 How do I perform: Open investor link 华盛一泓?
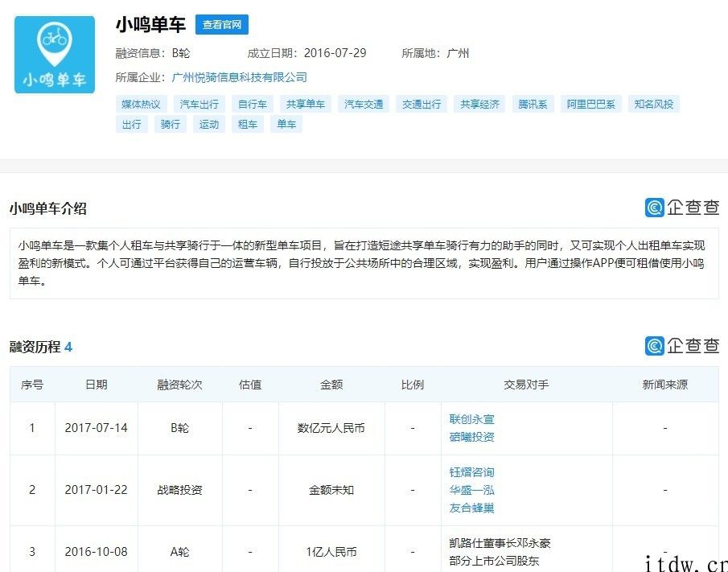tap(471, 490)
